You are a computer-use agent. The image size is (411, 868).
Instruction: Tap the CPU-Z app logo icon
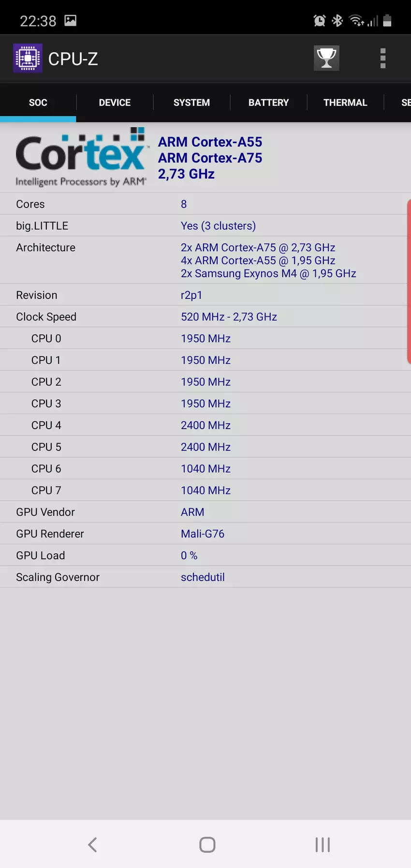(x=28, y=59)
